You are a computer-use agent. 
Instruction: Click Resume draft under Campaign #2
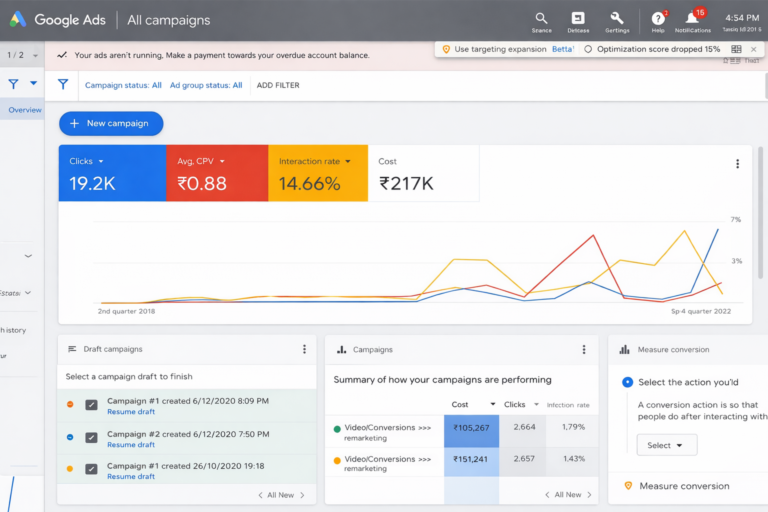coord(131,445)
